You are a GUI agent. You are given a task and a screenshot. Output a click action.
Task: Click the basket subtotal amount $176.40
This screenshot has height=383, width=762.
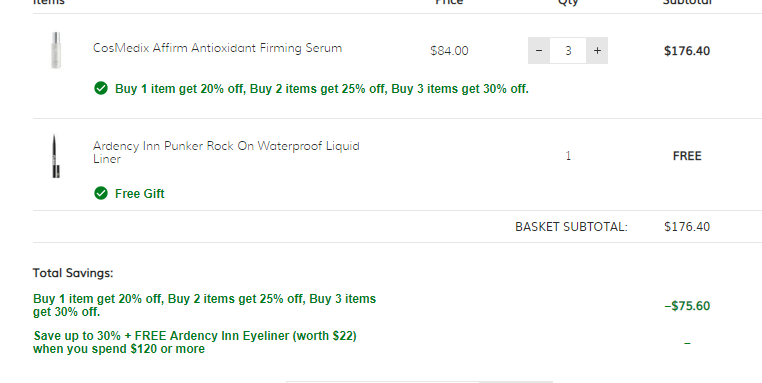(x=687, y=227)
